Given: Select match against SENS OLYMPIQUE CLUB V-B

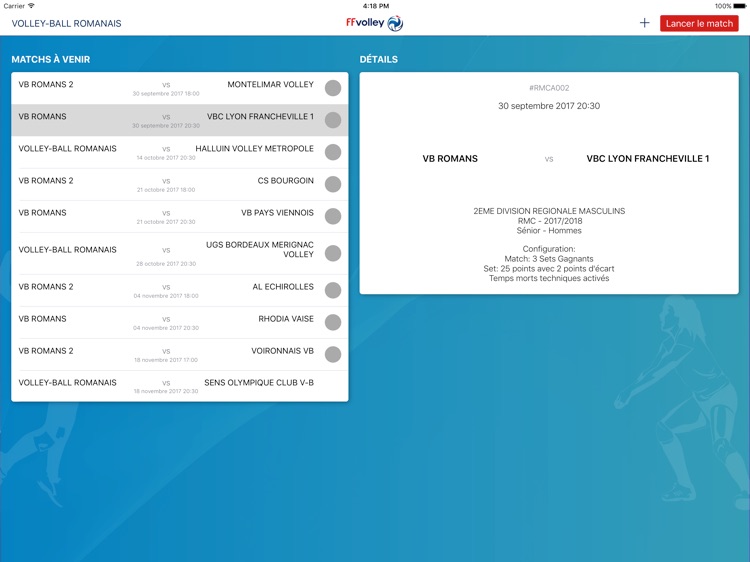Looking at the screenshot, I should point(180,386).
